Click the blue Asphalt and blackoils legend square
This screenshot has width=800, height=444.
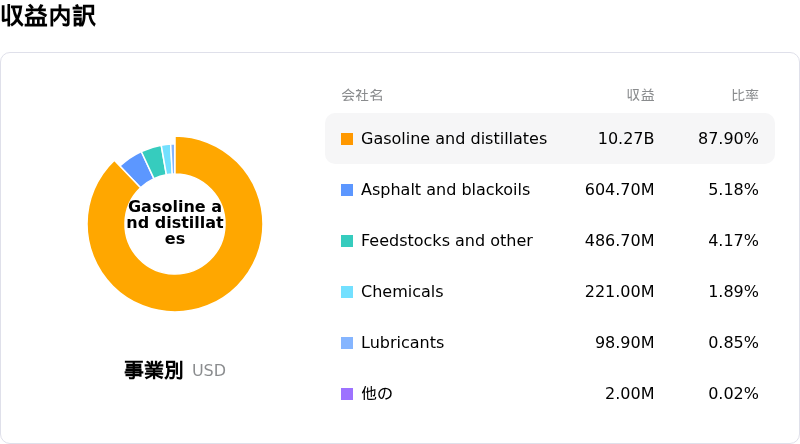[347, 190]
